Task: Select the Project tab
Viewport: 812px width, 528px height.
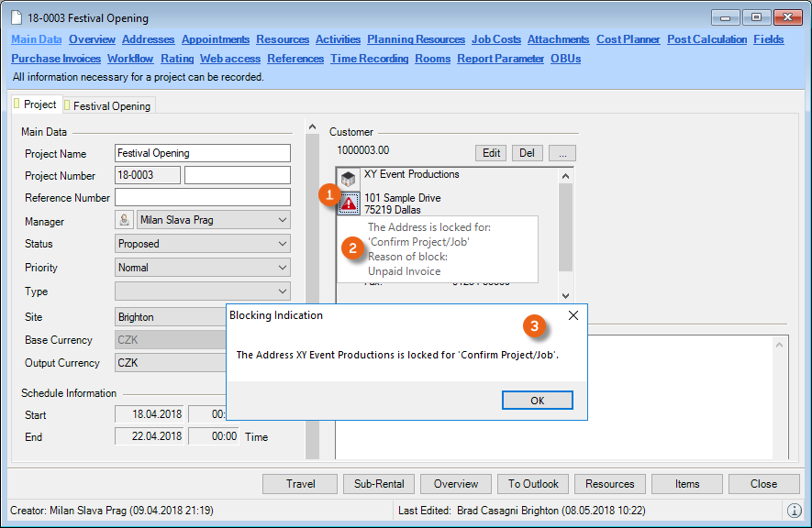Action: click(x=39, y=104)
